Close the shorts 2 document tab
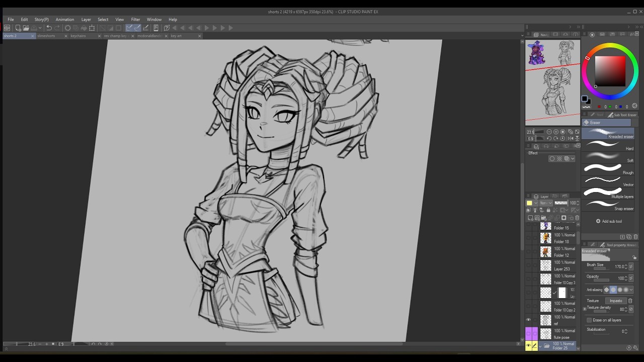 coord(33,36)
